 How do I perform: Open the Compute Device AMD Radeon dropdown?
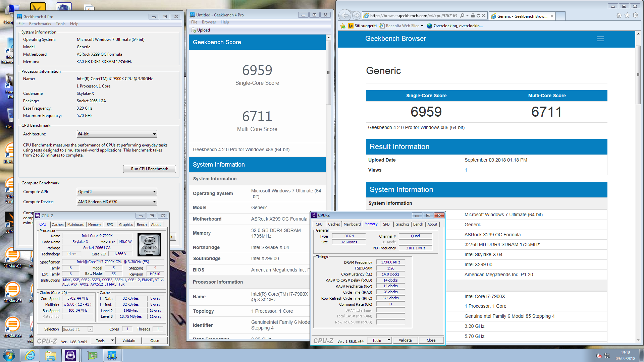click(x=117, y=202)
